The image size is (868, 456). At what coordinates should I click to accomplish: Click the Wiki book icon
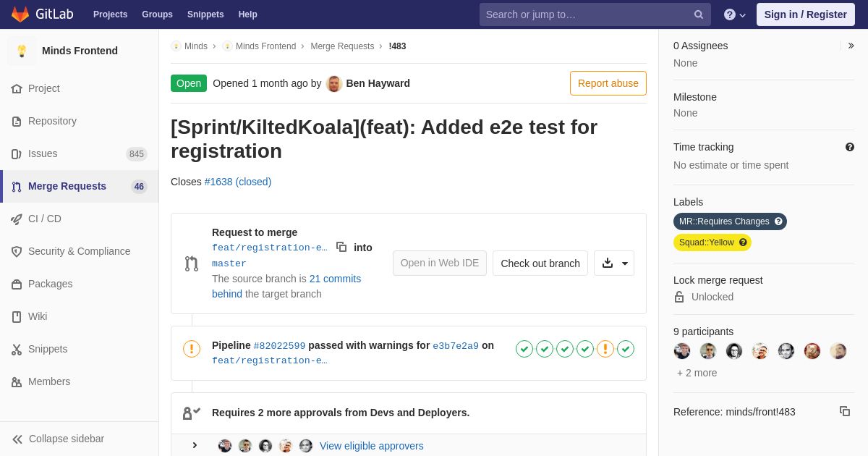[x=17, y=316]
